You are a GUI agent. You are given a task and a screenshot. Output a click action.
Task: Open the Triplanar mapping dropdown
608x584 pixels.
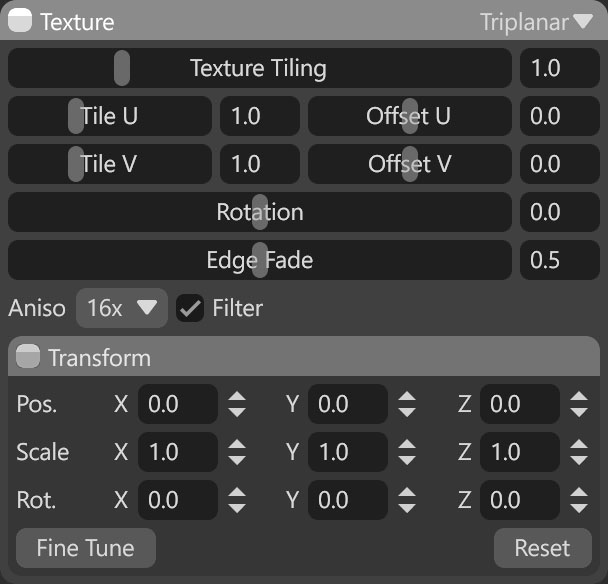click(537, 22)
